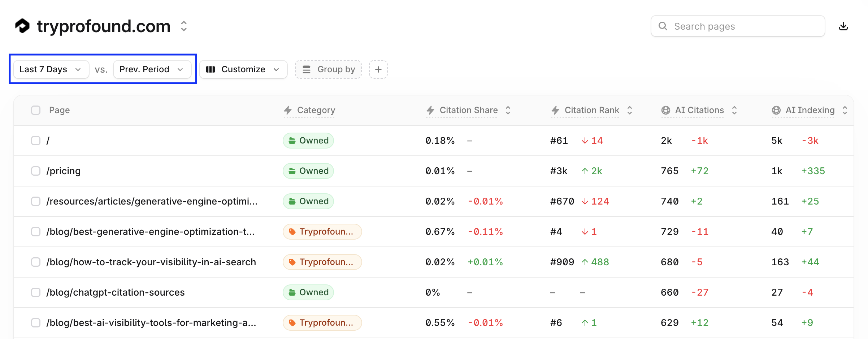Focus the Search pages input field

(x=738, y=26)
